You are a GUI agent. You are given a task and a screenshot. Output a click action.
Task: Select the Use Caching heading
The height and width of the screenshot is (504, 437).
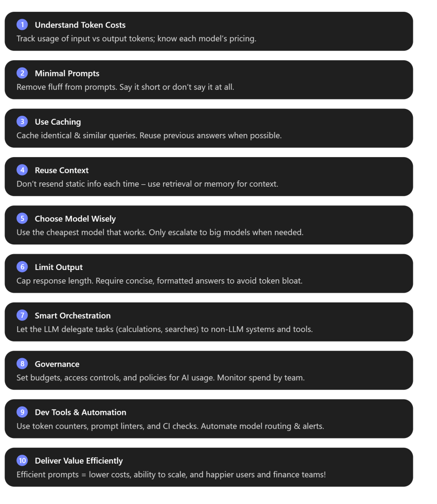[58, 122]
